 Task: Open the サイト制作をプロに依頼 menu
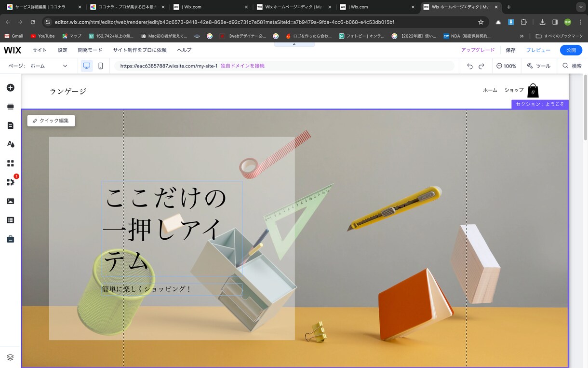coord(140,50)
